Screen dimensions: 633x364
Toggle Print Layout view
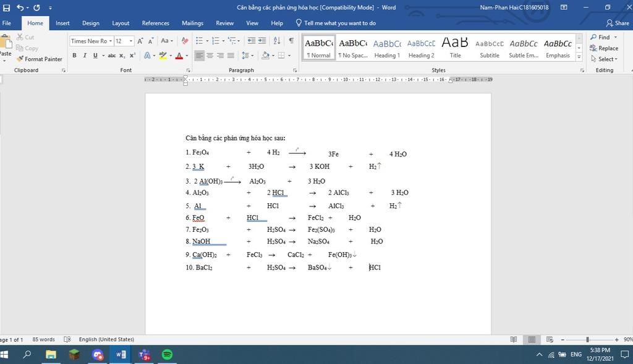pyautogui.click(x=532, y=339)
